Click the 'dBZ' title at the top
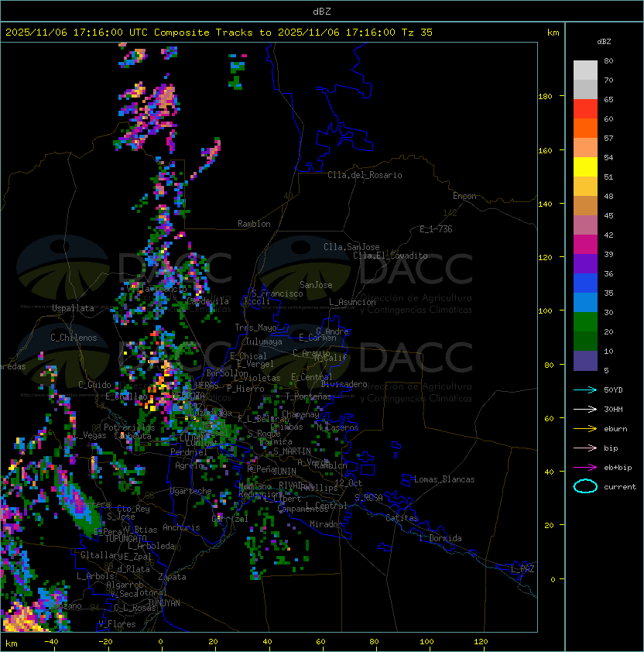 (322, 12)
